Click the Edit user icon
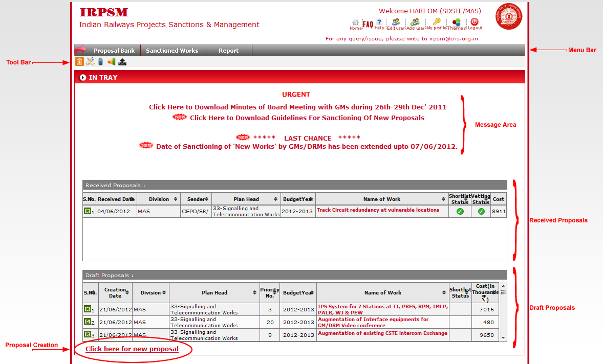The image size is (603, 364). [x=396, y=22]
